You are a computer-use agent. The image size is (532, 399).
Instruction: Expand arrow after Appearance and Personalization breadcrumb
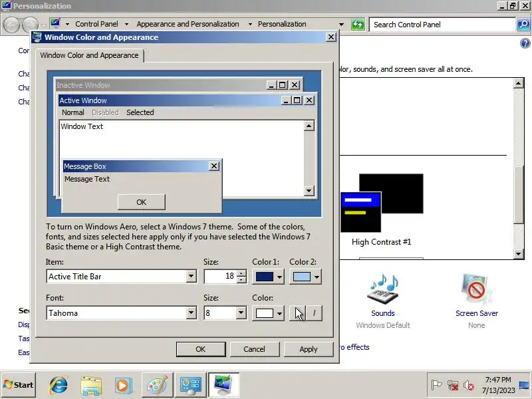tap(250, 25)
